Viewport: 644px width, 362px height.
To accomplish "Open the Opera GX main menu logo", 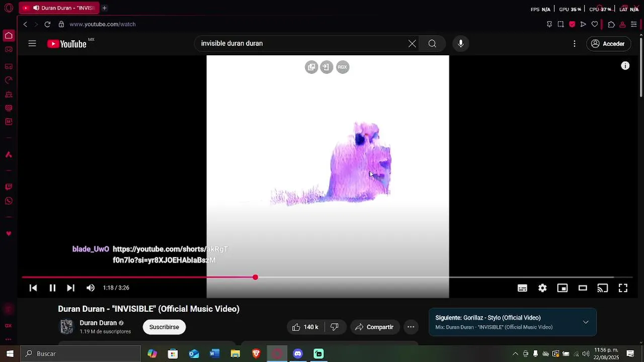I will 9,8.
